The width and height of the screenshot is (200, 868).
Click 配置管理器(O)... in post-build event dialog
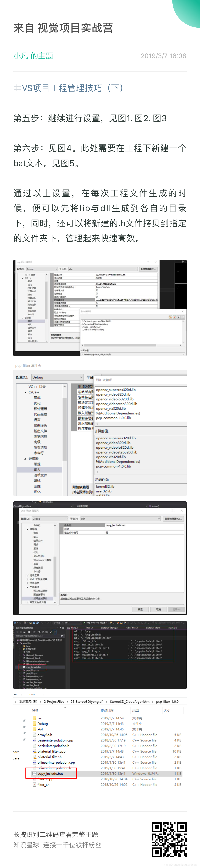point(174,519)
